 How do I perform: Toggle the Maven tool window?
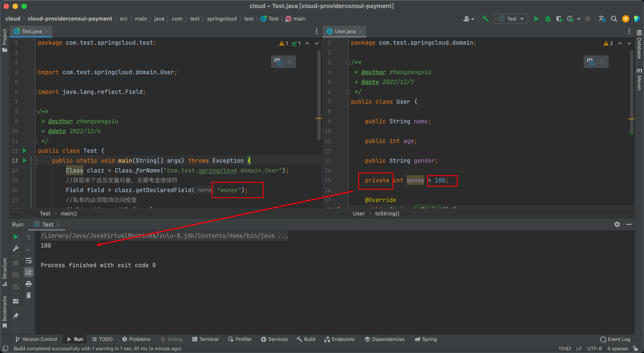pos(639,79)
